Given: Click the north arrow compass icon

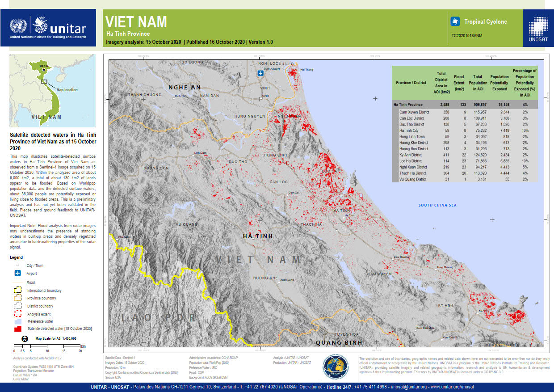Looking at the screenshot, I should [25, 339].
